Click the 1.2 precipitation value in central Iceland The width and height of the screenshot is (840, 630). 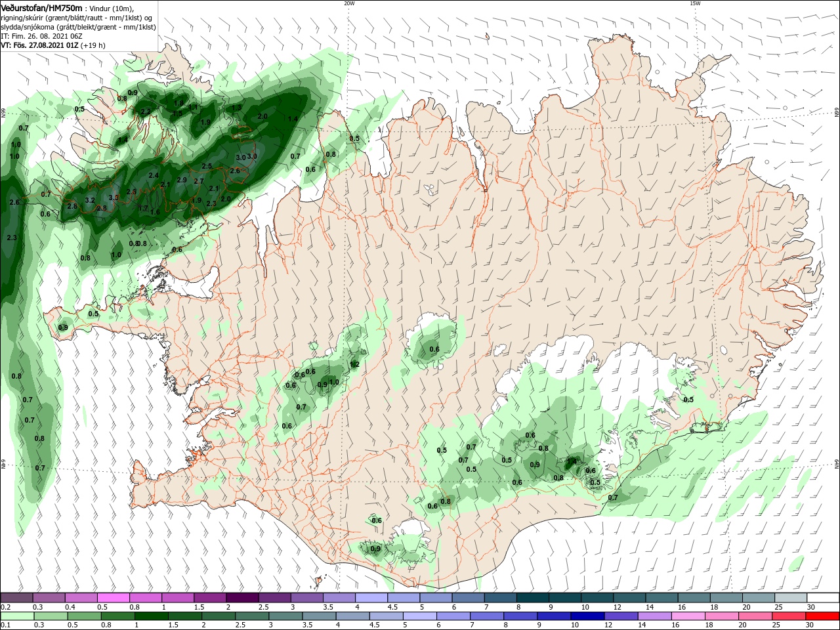pyautogui.click(x=355, y=364)
